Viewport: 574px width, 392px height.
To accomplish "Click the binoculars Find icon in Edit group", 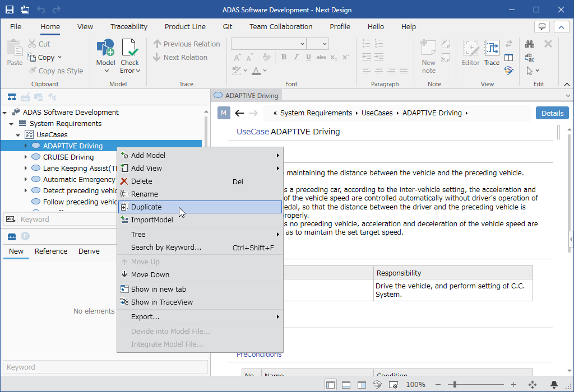I will pos(529,44).
